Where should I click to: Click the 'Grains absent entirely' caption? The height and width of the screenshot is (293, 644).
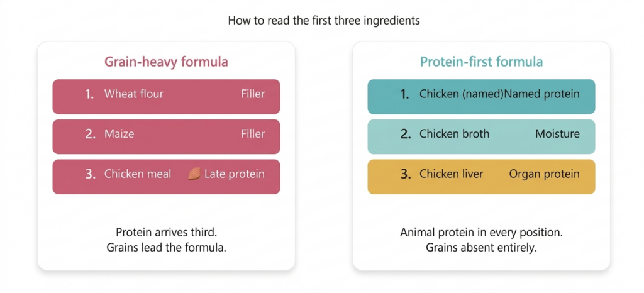tap(481, 247)
